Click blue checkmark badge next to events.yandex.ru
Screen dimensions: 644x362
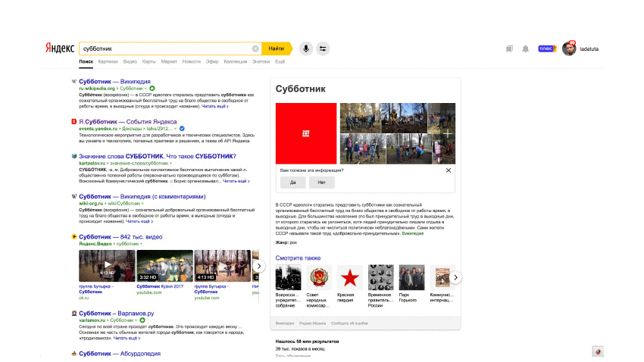(x=182, y=129)
